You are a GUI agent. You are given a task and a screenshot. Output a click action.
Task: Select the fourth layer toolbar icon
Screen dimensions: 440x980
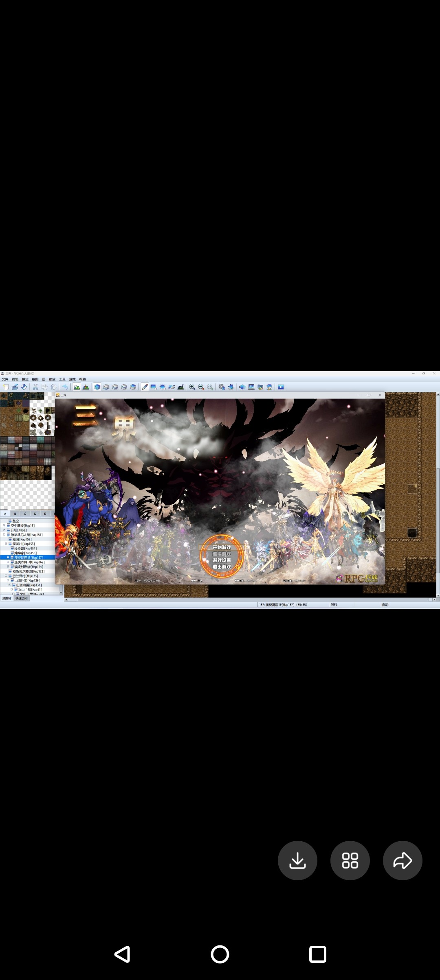pyautogui.click(x=124, y=387)
